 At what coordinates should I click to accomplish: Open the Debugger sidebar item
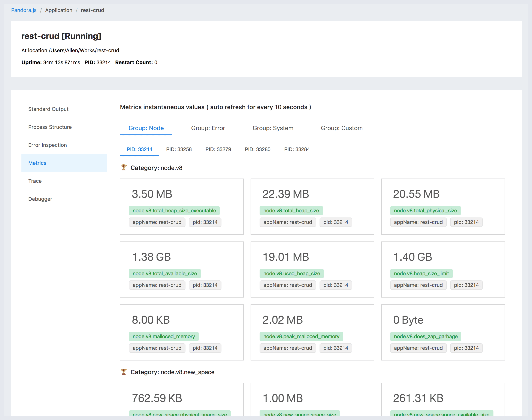[40, 199]
